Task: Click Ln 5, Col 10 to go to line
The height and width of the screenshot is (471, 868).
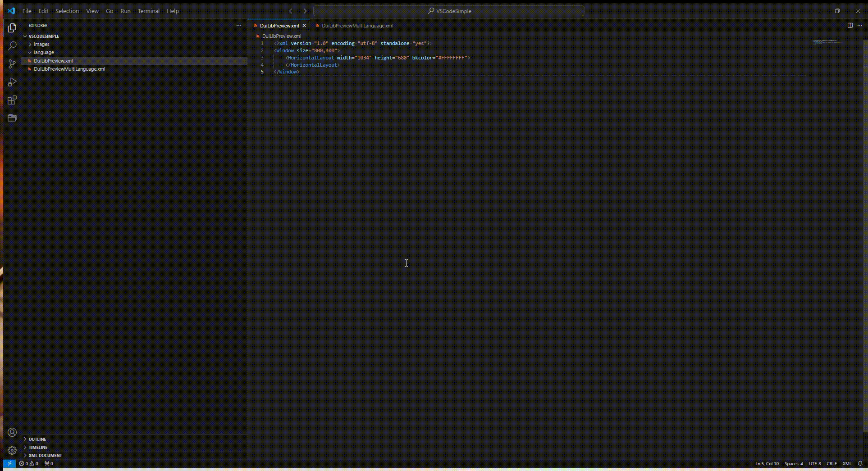Action: (766, 463)
